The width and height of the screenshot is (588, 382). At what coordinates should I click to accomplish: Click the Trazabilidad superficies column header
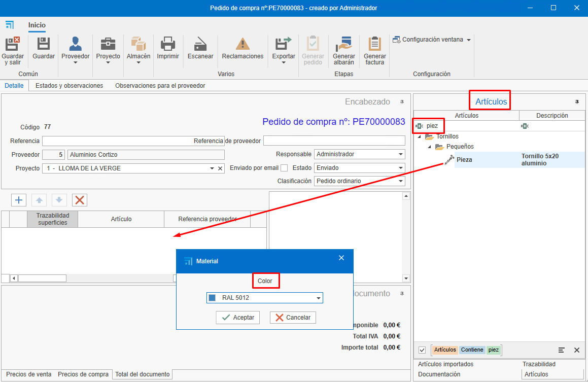[x=52, y=219]
